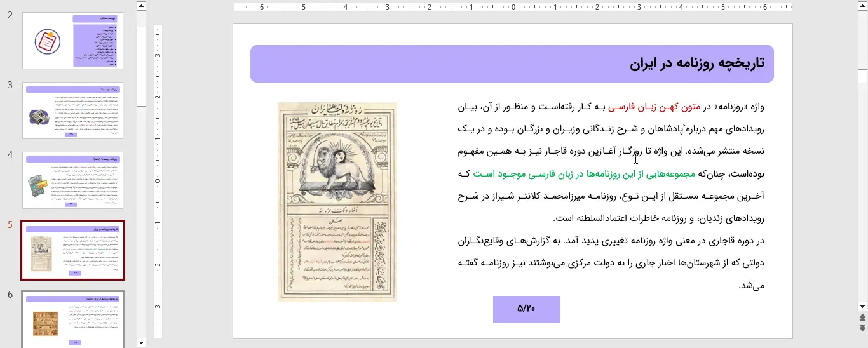Click the vertical ruler beside the slide
This screenshot has width=868, height=348.
158,181
